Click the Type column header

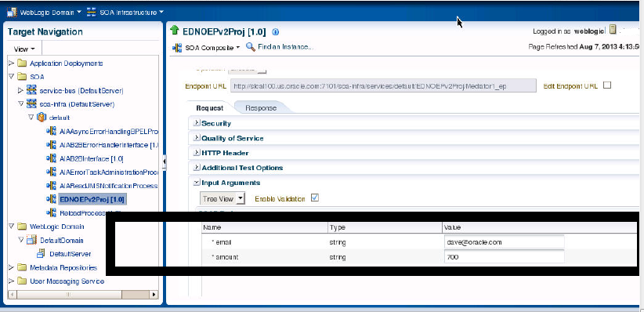click(x=385, y=227)
